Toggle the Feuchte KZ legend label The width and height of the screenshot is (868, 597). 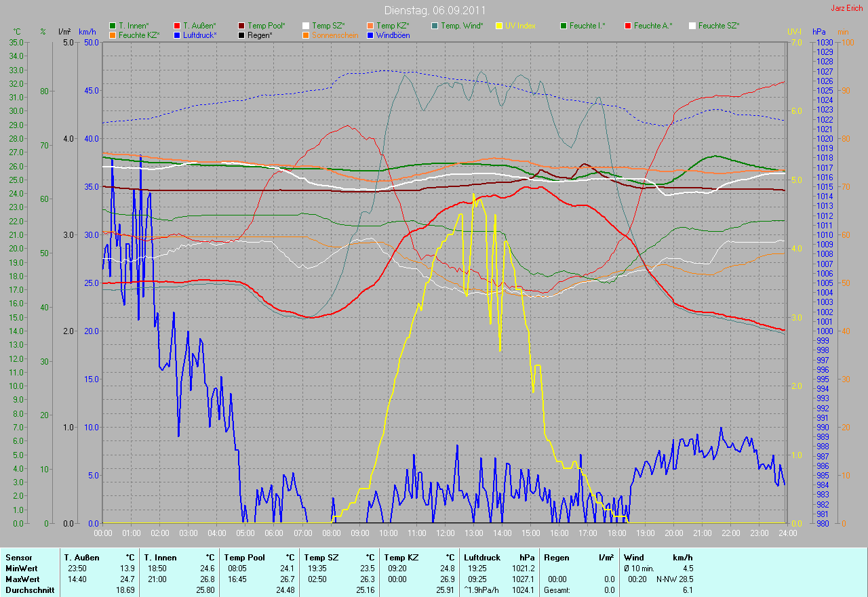(139, 35)
